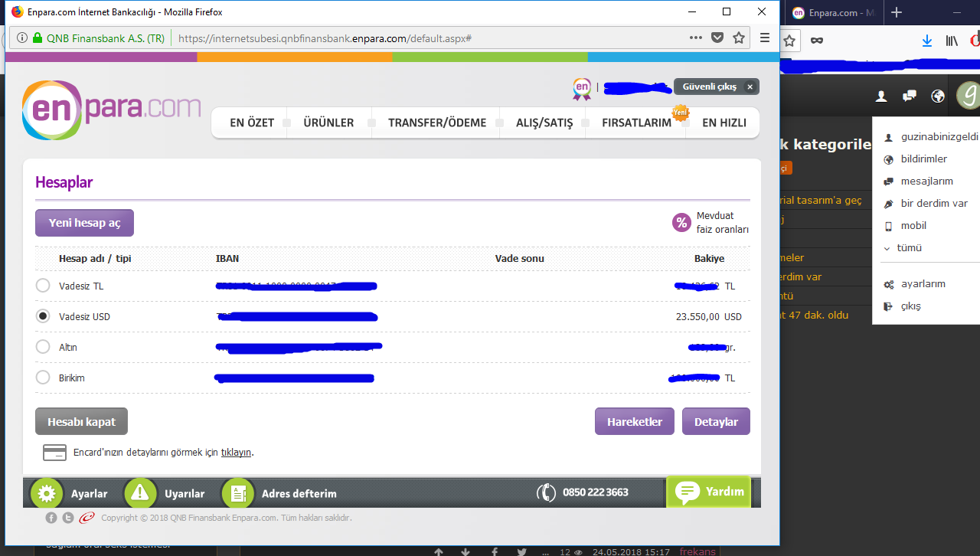This screenshot has height=556, width=980.
Task: Open the FIRSATLARIM menu
Action: pyautogui.click(x=636, y=123)
